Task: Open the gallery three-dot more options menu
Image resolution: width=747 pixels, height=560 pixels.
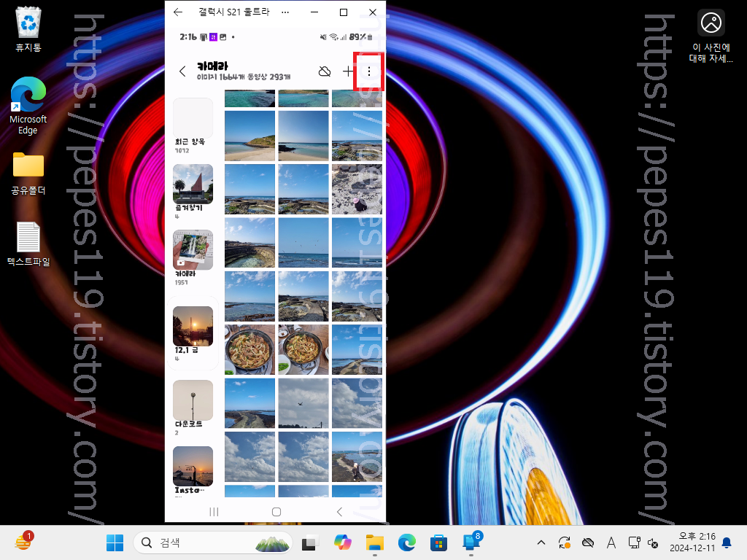Action: (368, 71)
